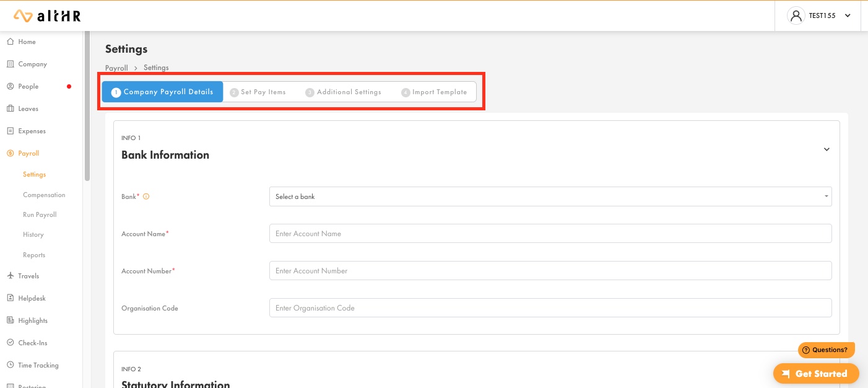View the Bank field info tooltip icon

146,196
